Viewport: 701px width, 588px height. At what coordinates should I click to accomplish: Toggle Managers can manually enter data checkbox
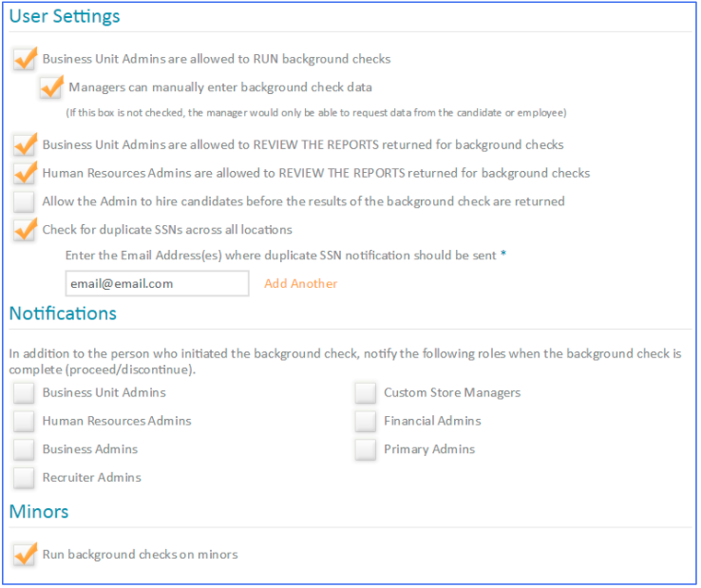50,88
